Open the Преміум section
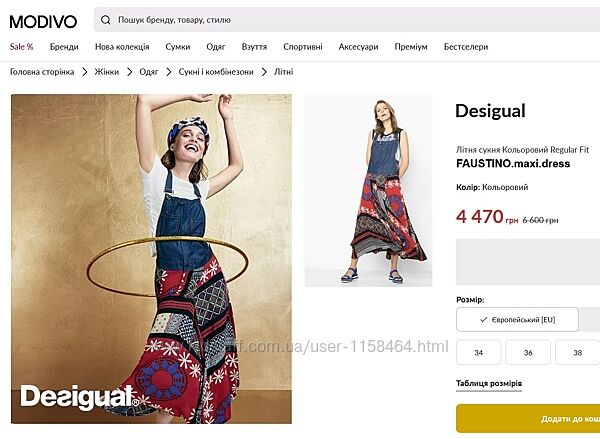600x439 pixels. click(411, 47)
